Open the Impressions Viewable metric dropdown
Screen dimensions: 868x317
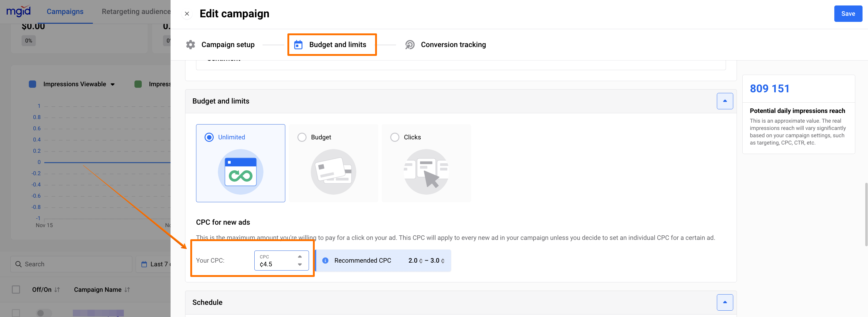[113, 84]
